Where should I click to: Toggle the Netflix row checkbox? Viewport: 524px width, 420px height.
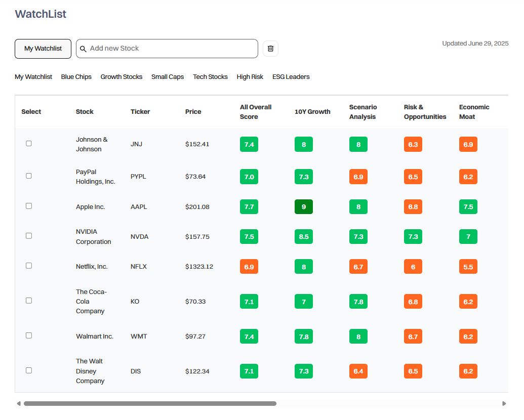pos(29,266)
